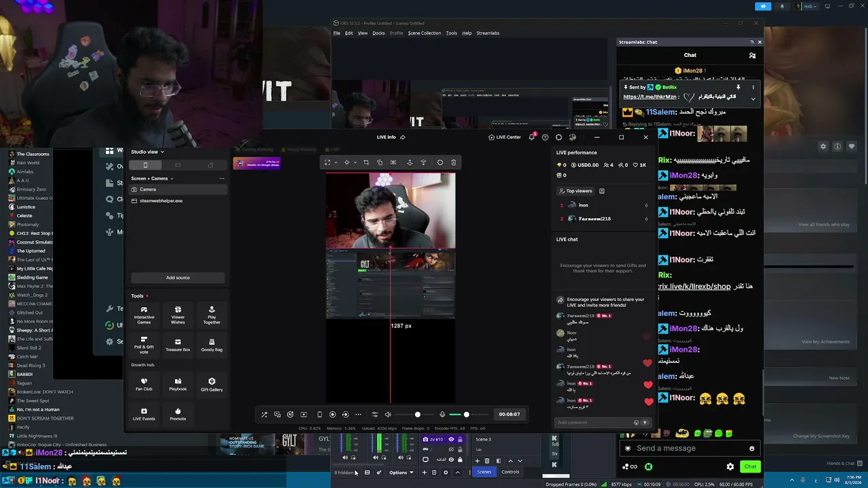Click the center alignment tool icon
868x488 pixels.
click(347, 163)
